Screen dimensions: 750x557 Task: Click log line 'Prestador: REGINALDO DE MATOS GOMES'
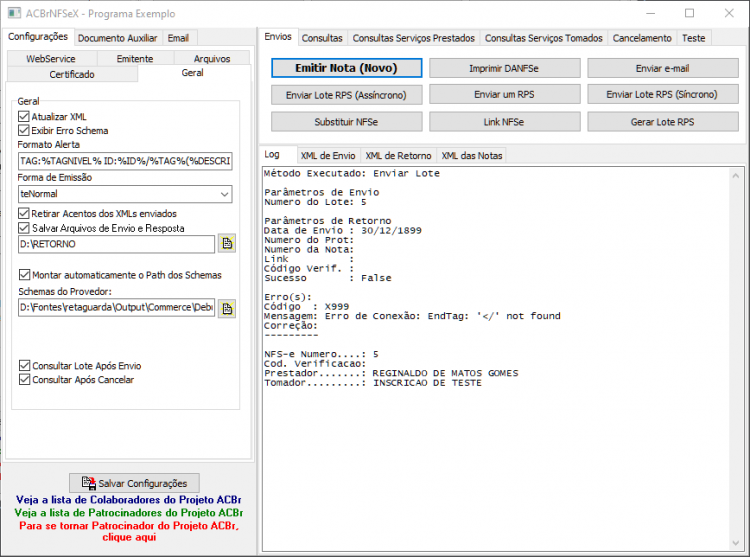point(391,373)
